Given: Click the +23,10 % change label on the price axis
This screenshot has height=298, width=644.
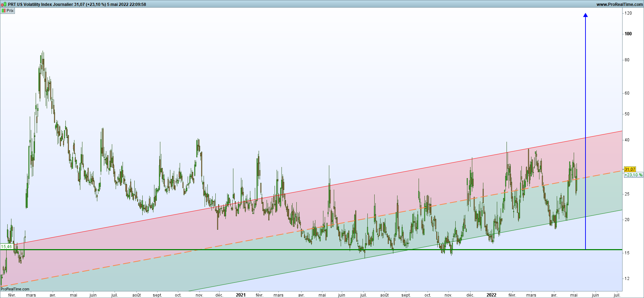Looking at the screenshot, I should [633, 175].
